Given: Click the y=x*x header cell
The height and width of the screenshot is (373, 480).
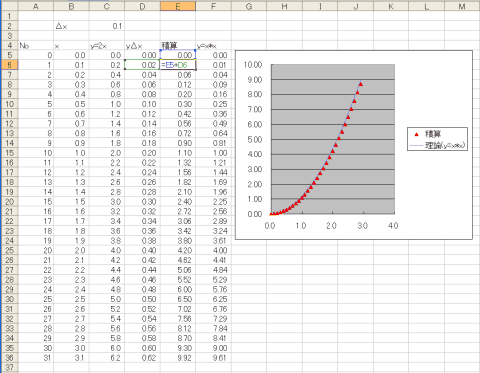Looking at the screenshot, I should pos(213,46).
